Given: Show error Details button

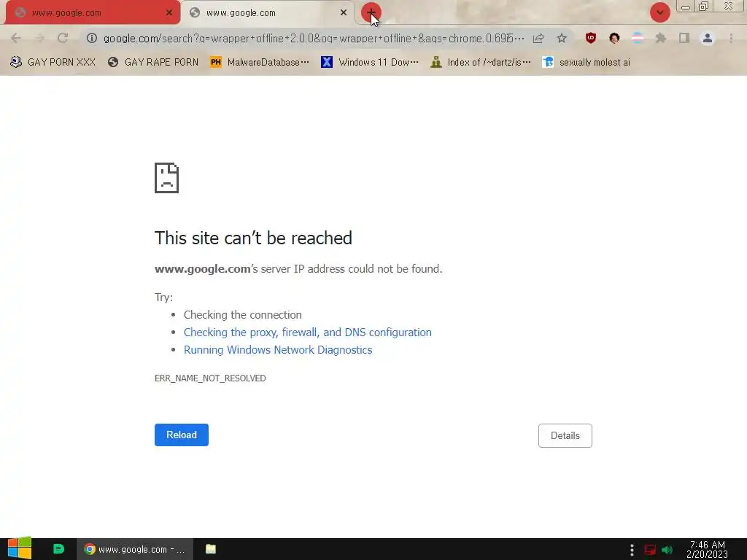Looking at the screenshot, I should coord(565,436).
